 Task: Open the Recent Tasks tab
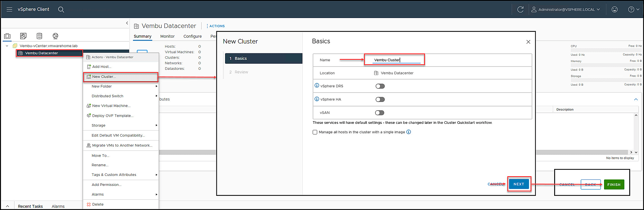(30, 206)
